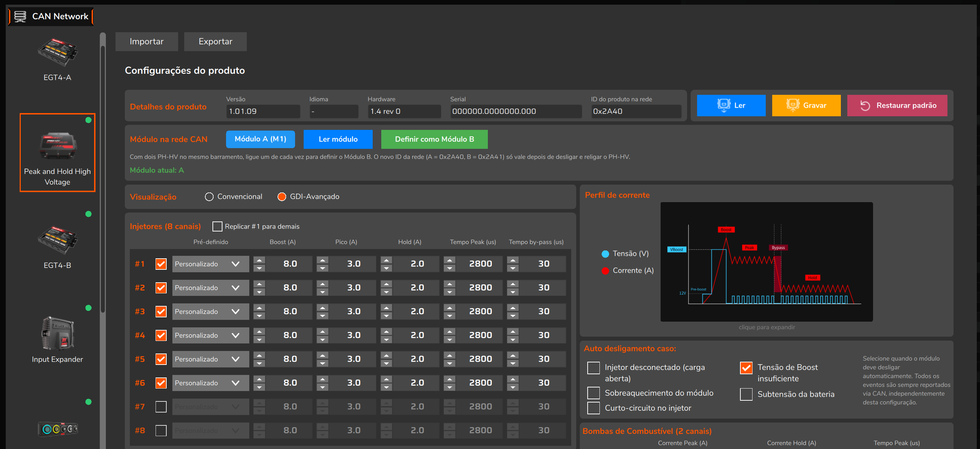Viewport: 980px width, 449px height.
Task: Decrease Pico (A) for injector #2
Action: coord(323,292)
